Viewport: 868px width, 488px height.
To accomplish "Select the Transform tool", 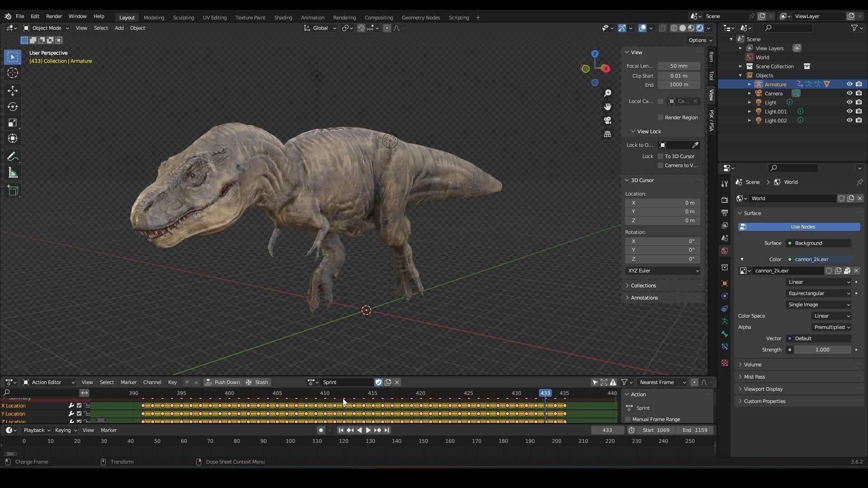I will [x=13, y=139].
